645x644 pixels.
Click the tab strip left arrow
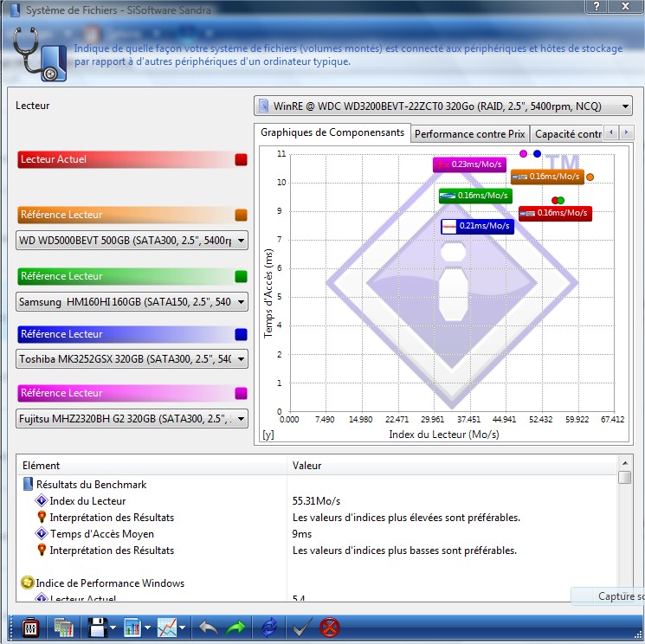(x=611, y=132)
